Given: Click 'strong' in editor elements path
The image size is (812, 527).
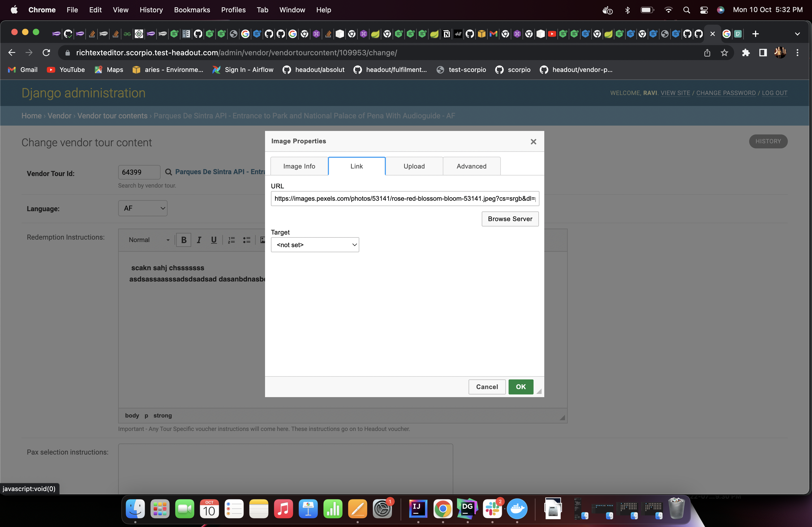Looking at the screenshot, I should [x=162, y=416].
